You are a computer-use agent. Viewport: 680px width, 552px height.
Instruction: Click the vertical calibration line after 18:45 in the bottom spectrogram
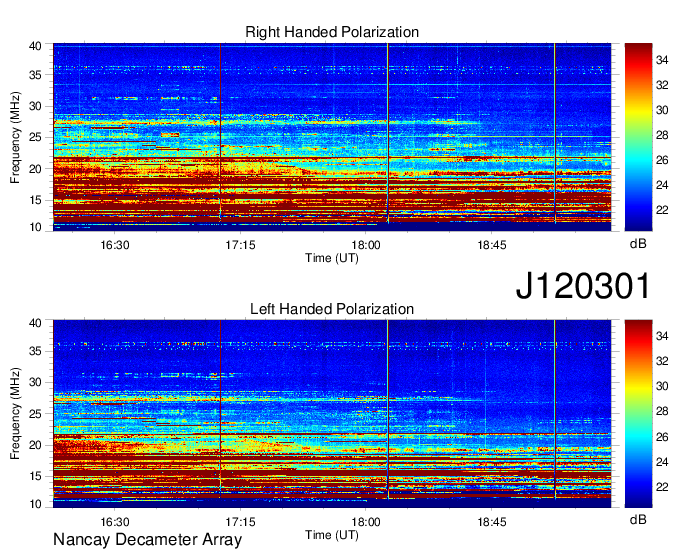coord(555,409)
